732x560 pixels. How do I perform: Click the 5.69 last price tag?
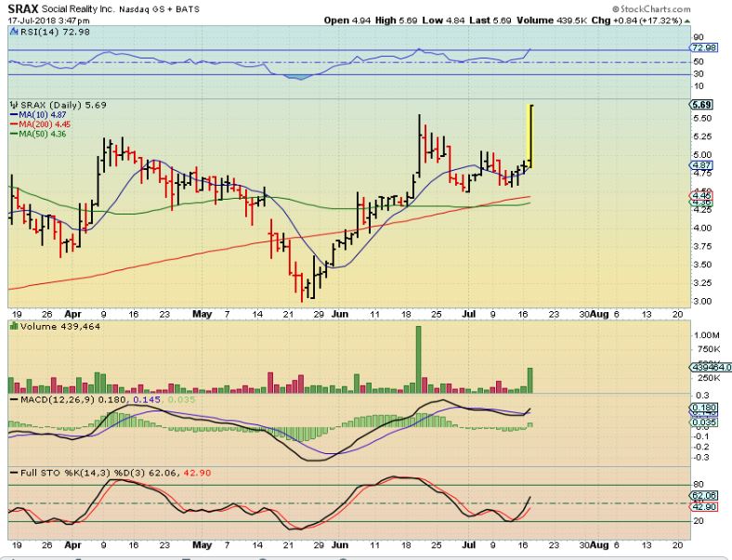[702, 105]
